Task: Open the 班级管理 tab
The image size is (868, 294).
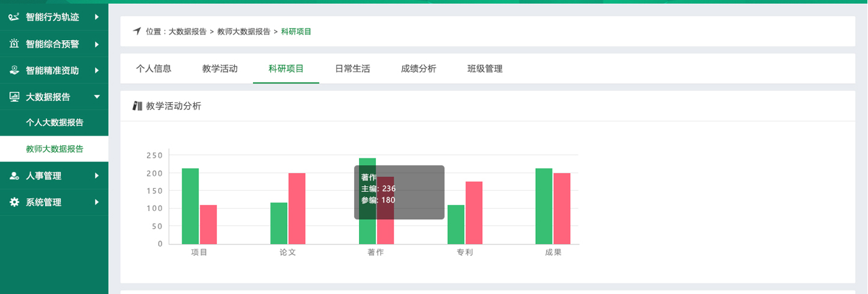Action: [485, 69]
